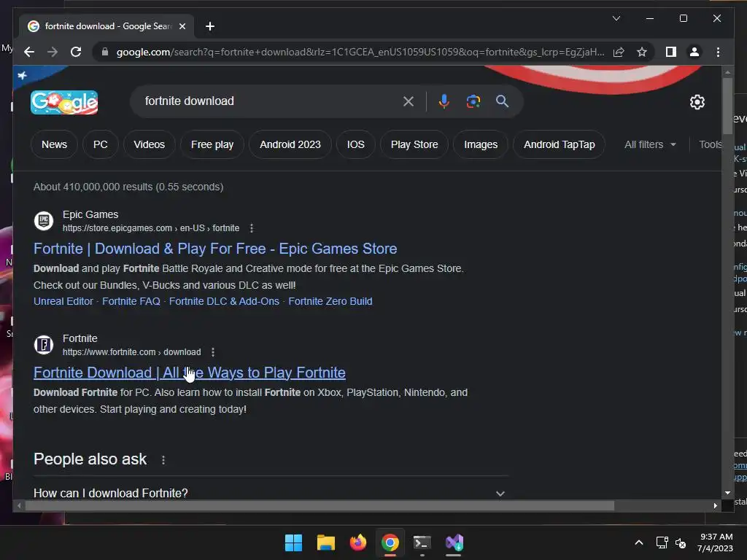
Task: Open Fortnite Epic Games Store result
Action: 215,249
